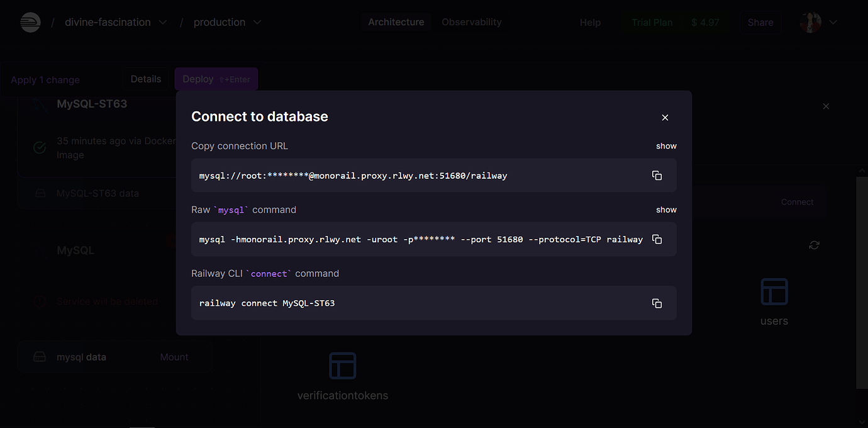The image size is (868, 428).
Task: Open the users table icon
Action: pos(774,291)
